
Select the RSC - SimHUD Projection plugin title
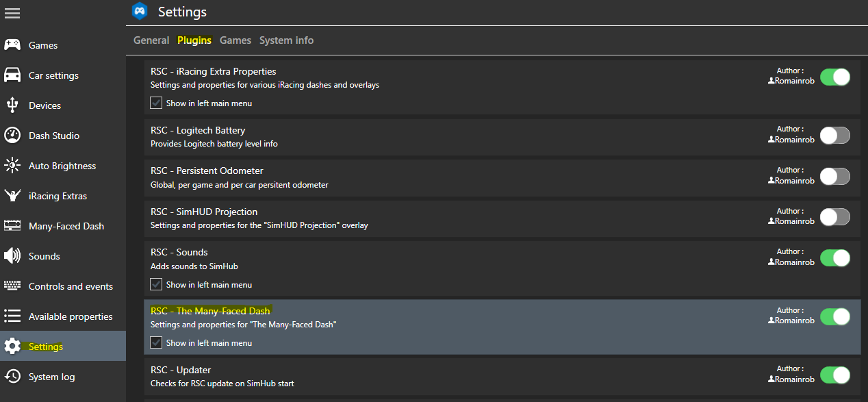point(204,212)
